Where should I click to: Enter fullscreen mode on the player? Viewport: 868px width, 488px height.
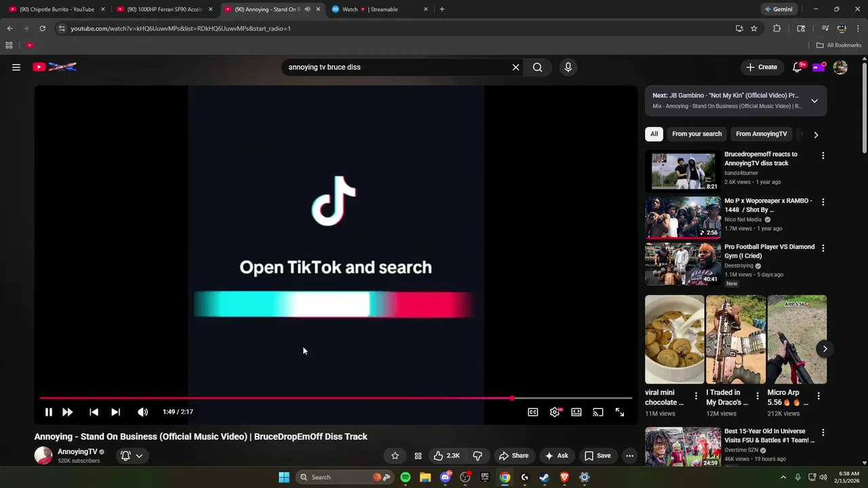tap(620, 412)
